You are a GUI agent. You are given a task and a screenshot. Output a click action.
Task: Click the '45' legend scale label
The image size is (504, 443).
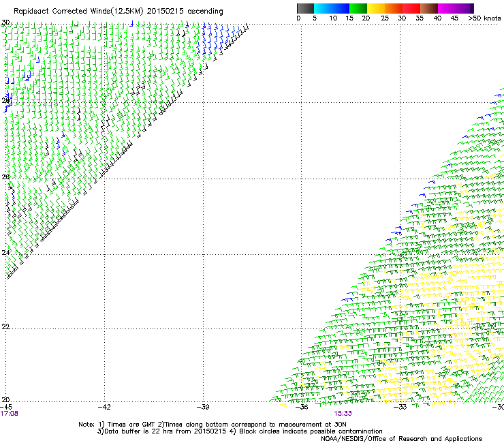(454, 18)
